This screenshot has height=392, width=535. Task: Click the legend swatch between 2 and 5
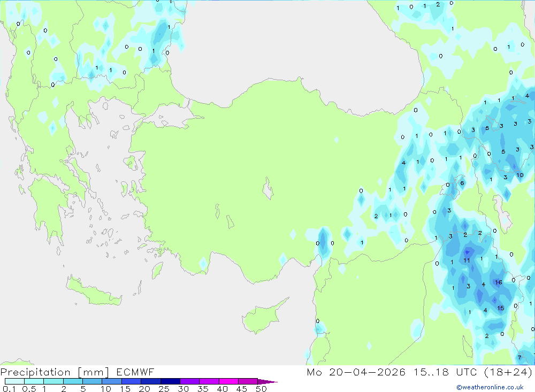pos(73,381)
